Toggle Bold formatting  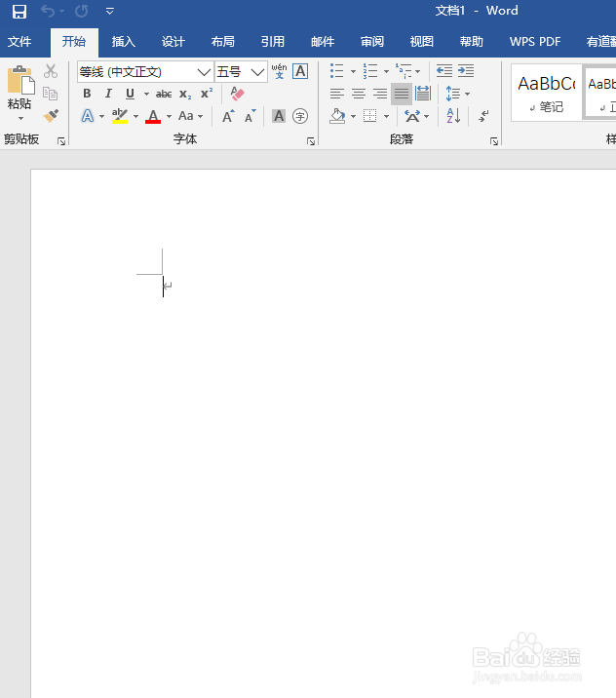pyautogui.click(x=88, y=94)
